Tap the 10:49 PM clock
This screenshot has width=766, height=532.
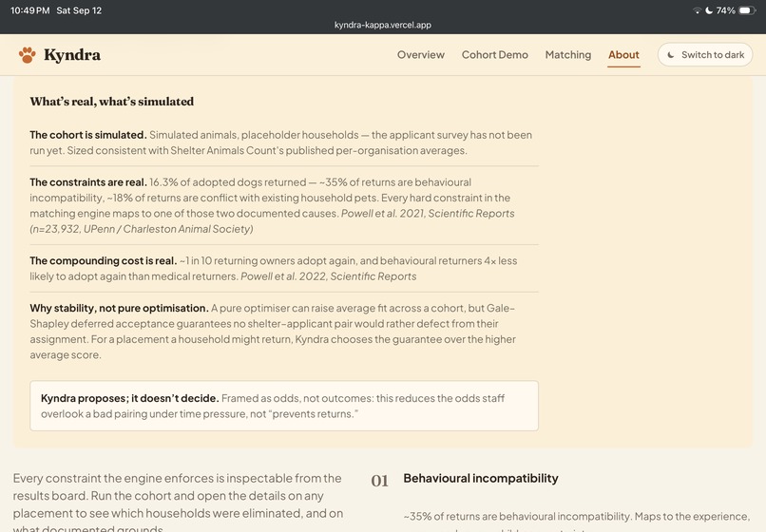[x=29, y=10]
